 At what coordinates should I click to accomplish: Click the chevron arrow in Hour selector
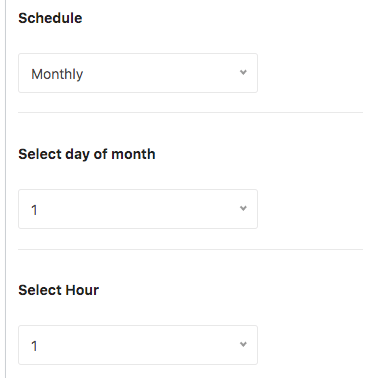point(243,344)
